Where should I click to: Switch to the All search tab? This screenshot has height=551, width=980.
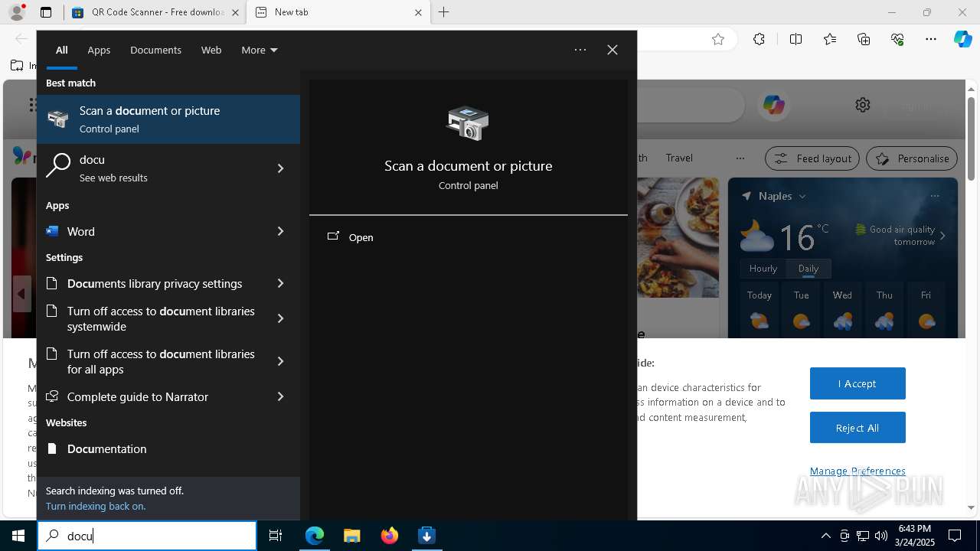pos(62,50)
